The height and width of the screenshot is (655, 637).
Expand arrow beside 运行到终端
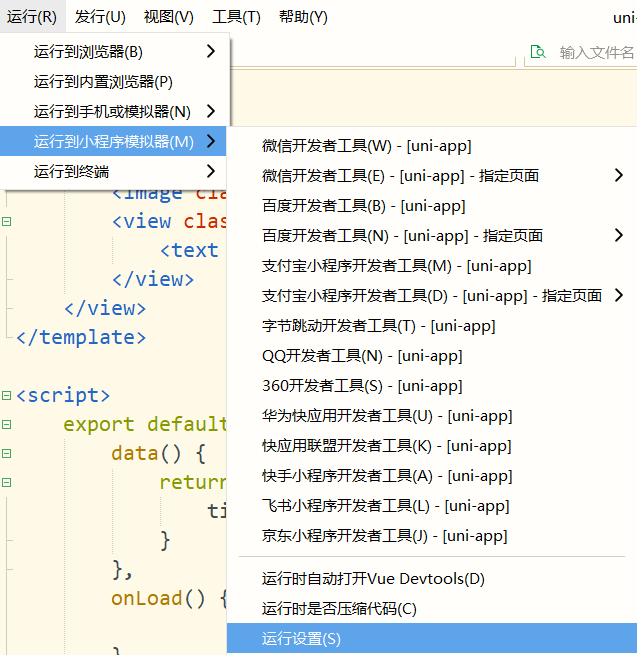(x=211, y=171)
